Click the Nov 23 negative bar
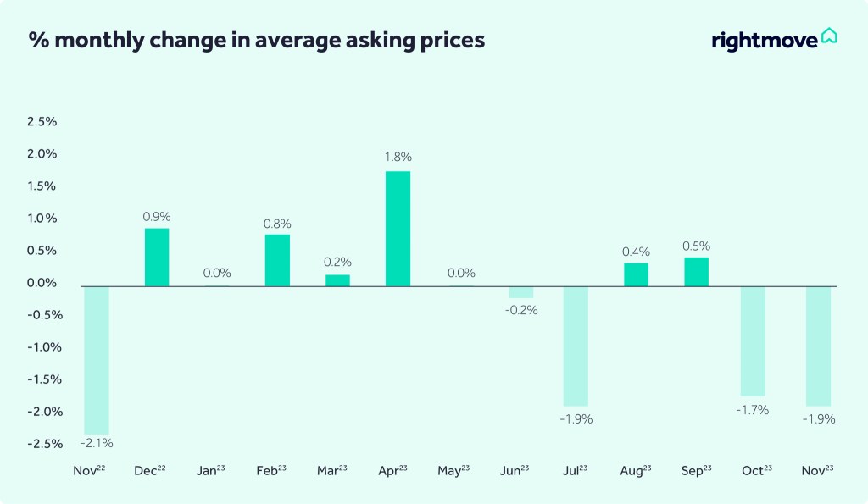Viewport: 868px width, 504px height. tap(818, 346)
